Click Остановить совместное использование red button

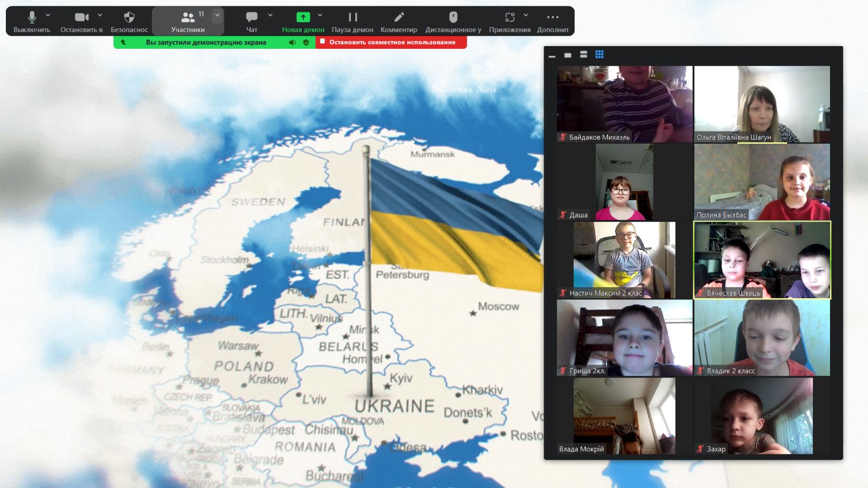click(x=391, y=42)
